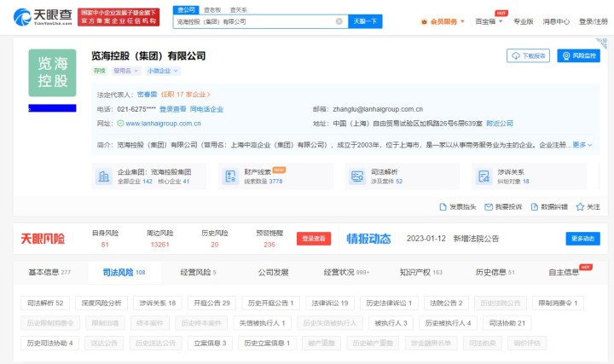The height and width of the screenshot is (364, 614).
Task: Open 消息中心 in the top navigation
Action: point(556,21)
